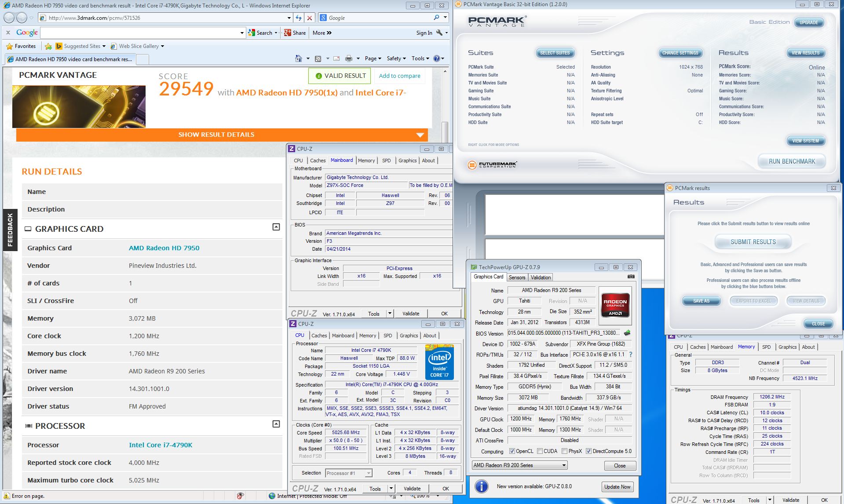
Task: Open the IE Tools menu dropdown
Action: pyautogui.click(x=420, y=58)
